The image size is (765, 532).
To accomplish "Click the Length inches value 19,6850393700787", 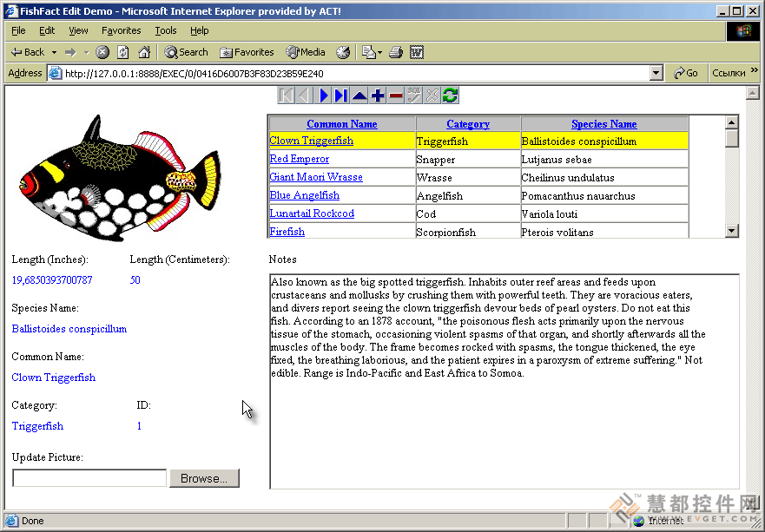I will point(52,280).
